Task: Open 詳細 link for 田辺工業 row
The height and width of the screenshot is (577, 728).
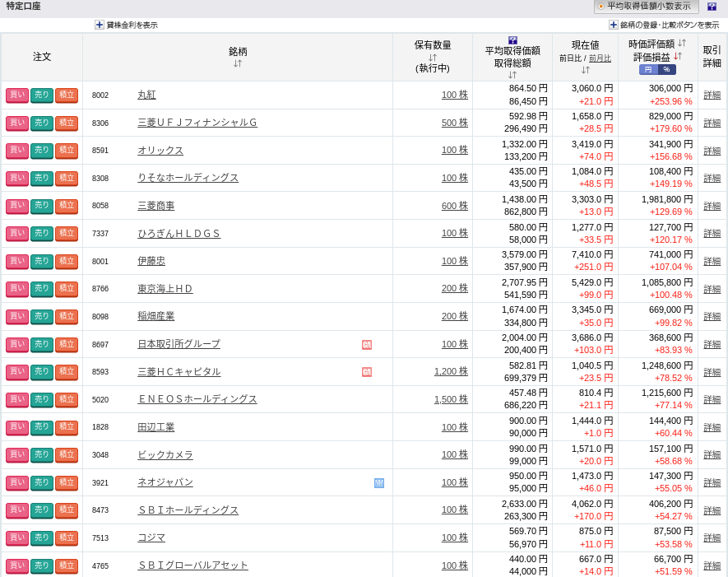Action: click(x=712, y=427)
